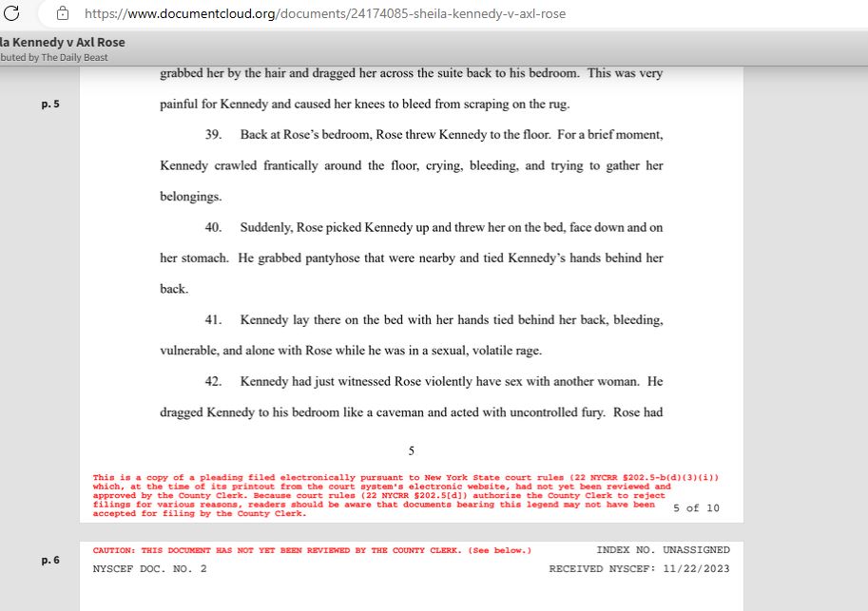Screen dimensions: 868x611
Task: Select the p. 6 page label
Action: tap(50, 560)
